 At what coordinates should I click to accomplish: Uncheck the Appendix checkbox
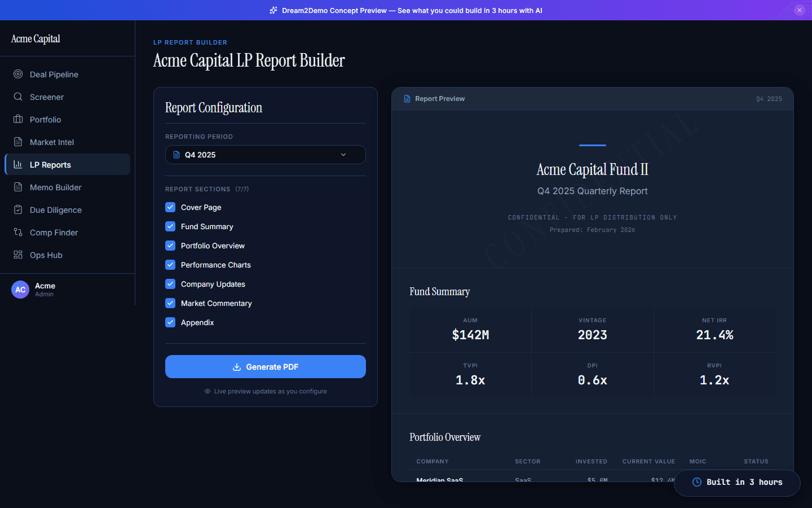170,322
